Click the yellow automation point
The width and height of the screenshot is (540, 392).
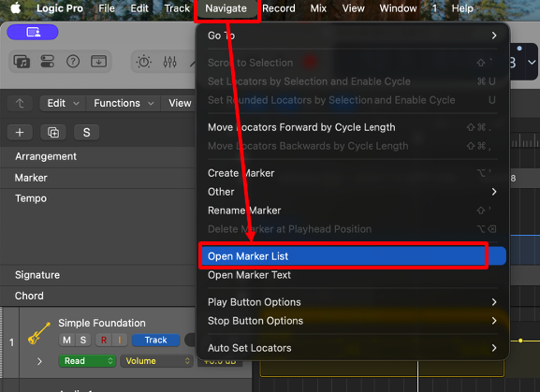pyautogui.click(x=520, y=341)
